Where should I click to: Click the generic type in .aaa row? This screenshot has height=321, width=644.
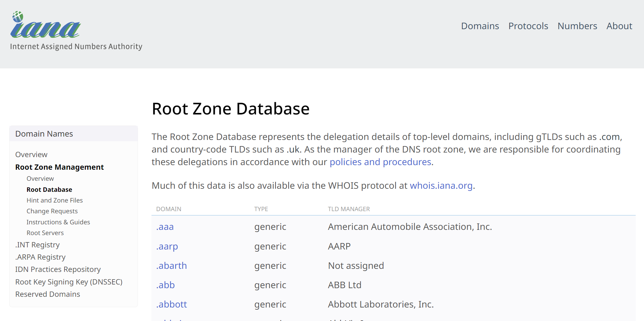270,227
